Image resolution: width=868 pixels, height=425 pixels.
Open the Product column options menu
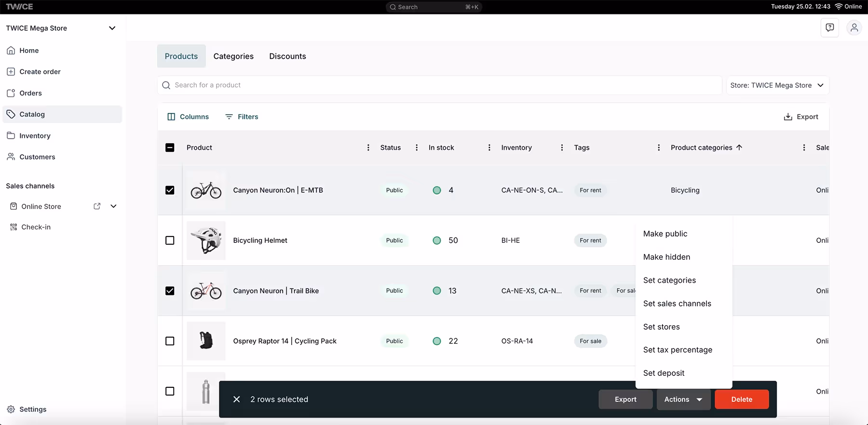coord(368,147)
